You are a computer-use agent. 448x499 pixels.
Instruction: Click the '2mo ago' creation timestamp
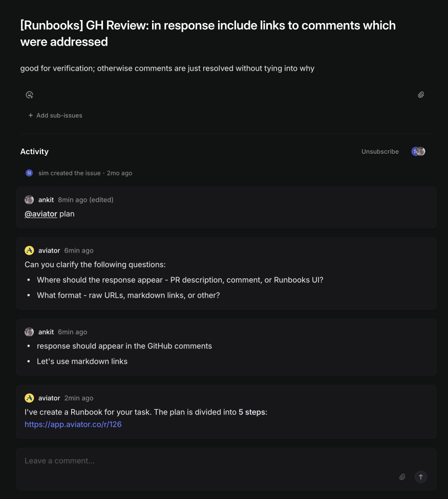tap(119, 173)
